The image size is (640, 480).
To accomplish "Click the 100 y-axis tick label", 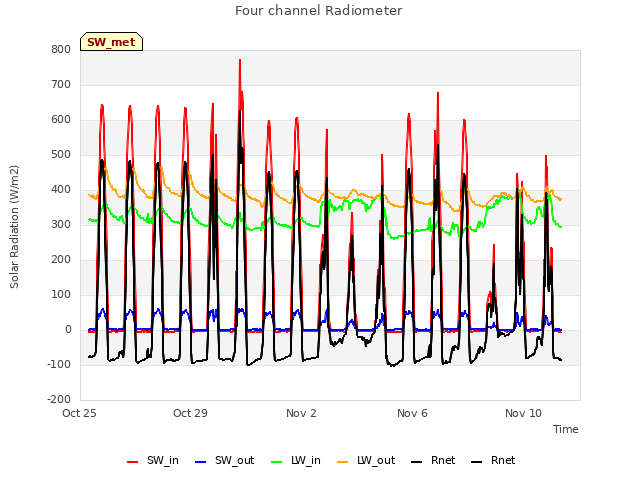I will (x=61, y=295).
